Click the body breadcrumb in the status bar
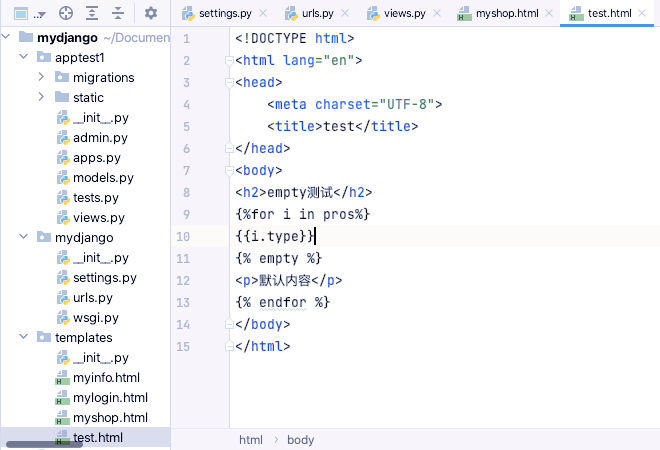 tap(301, 440)
